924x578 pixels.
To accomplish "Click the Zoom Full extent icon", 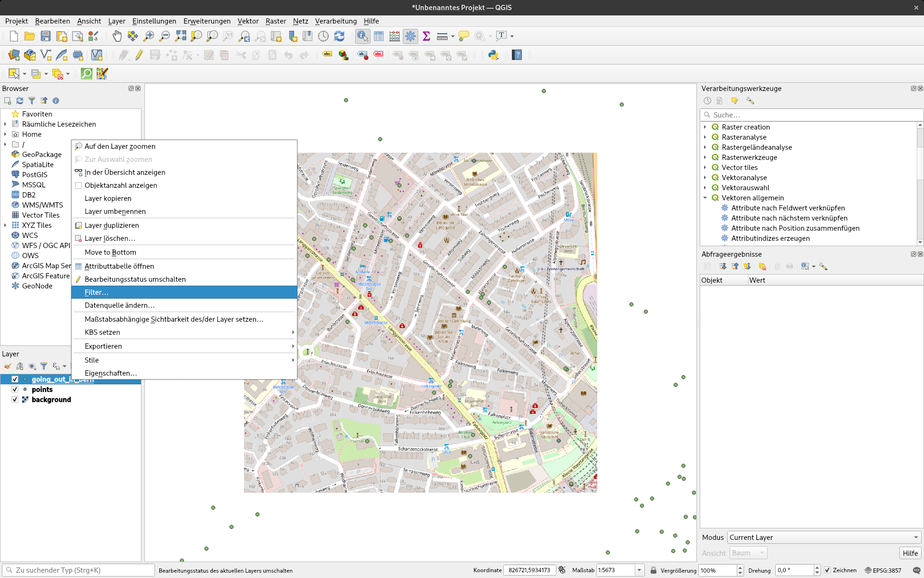I will [x=180, y=36].
